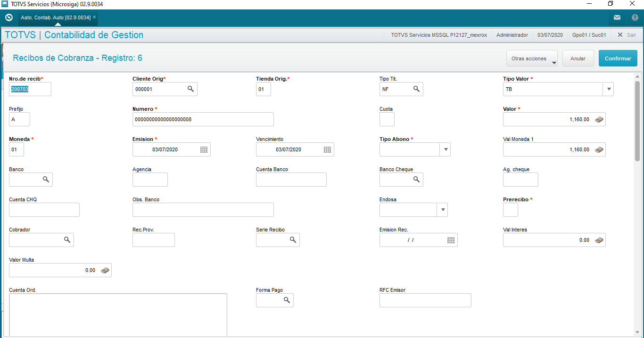Open the mail notifications envelope icon

coord(617,18)
